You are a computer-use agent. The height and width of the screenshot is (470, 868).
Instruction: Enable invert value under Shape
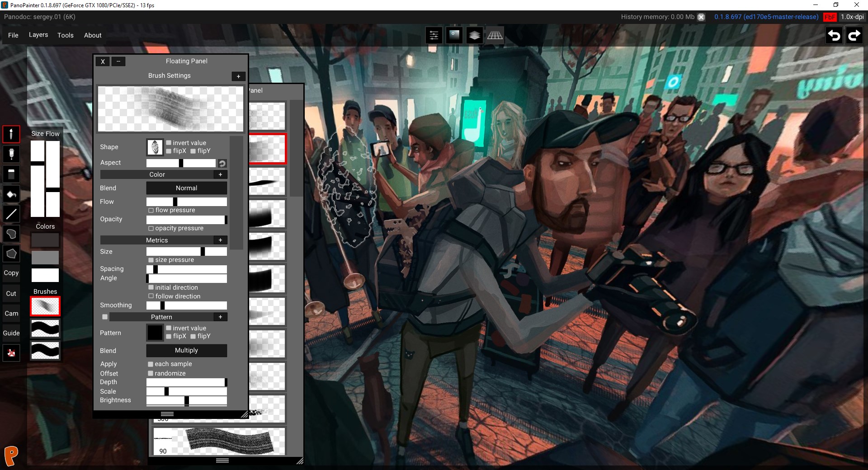(169, 143)
